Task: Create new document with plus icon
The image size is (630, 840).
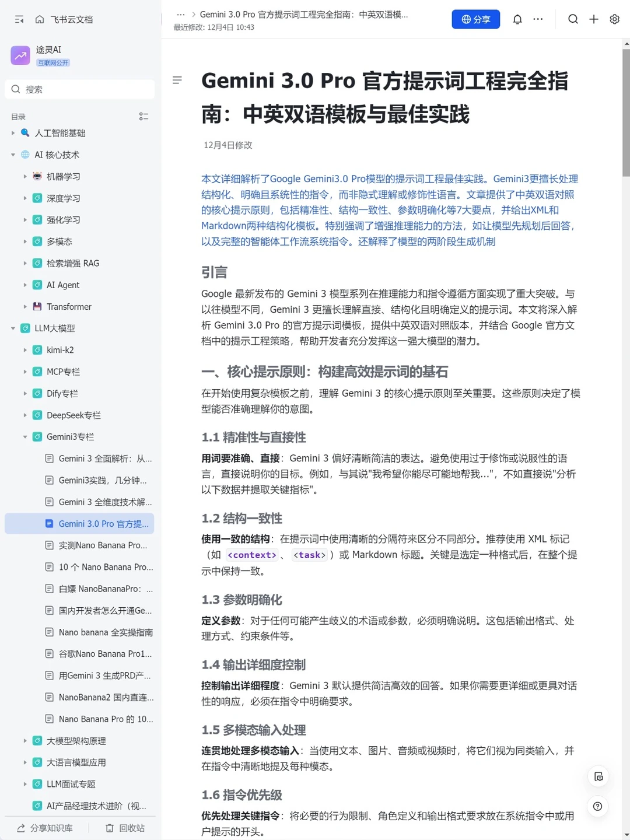Action: 594,19
